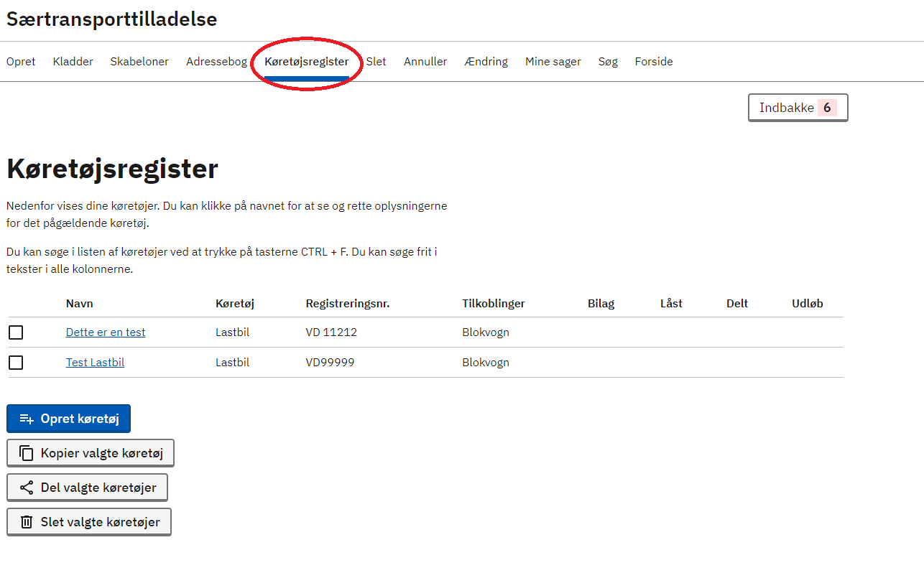This screenshot has height=573, width=924.
Task: Navigate to the Annuller tab
Action: click(425, 62)
